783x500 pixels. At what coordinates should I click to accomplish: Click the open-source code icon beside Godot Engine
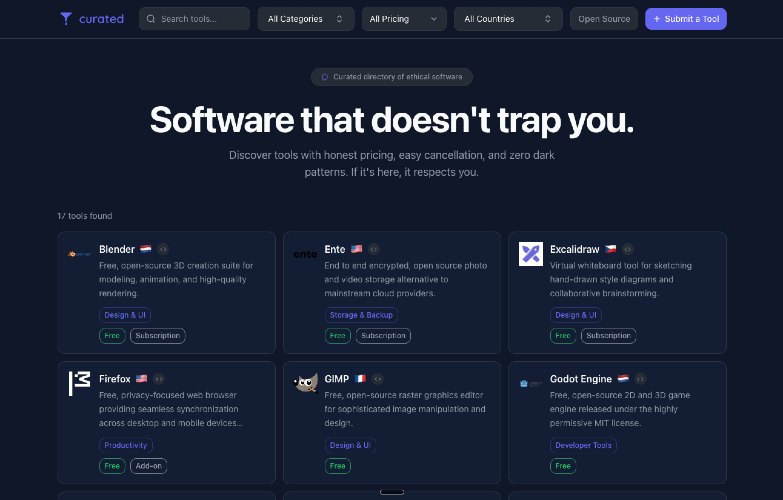point(640,379)
